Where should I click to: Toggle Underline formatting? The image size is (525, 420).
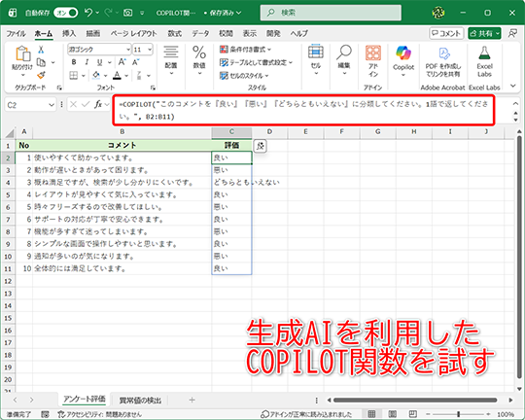99,62
